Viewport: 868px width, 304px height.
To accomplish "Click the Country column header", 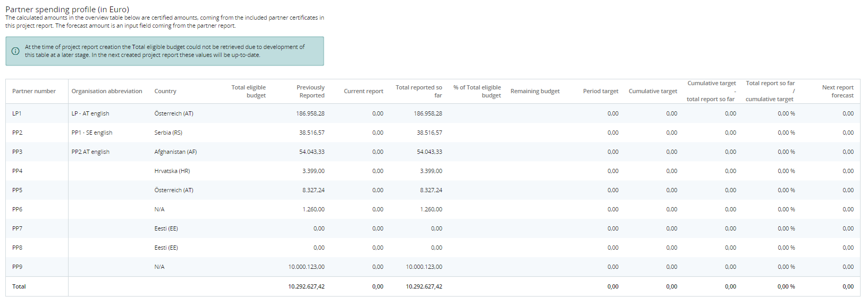I will pos(165,92).
